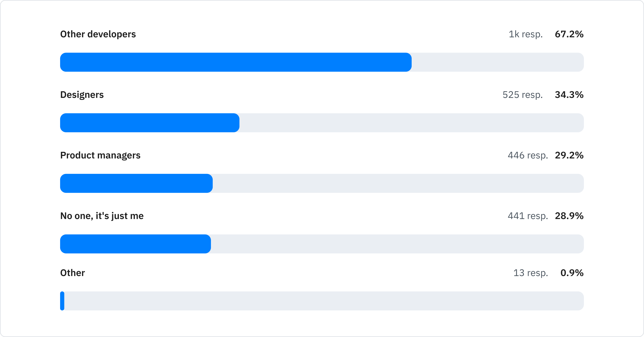Select the "Designers" label
Image resolution: width=644 pixels, height=337 pixels.
[82, 95]
